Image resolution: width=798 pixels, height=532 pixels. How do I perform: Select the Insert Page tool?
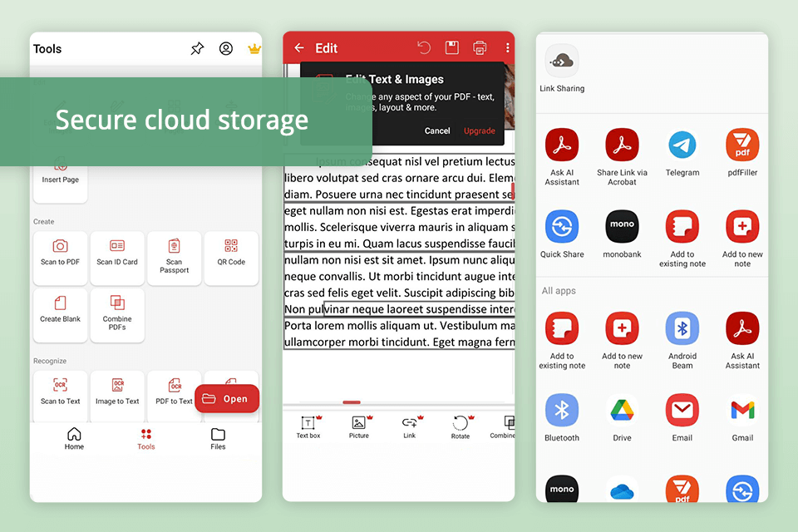(61, 178)
